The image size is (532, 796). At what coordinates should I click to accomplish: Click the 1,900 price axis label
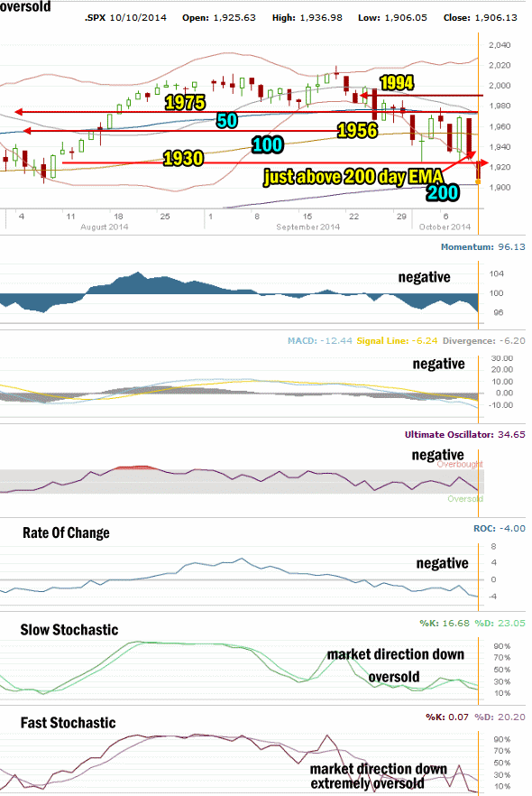point(500,188)
